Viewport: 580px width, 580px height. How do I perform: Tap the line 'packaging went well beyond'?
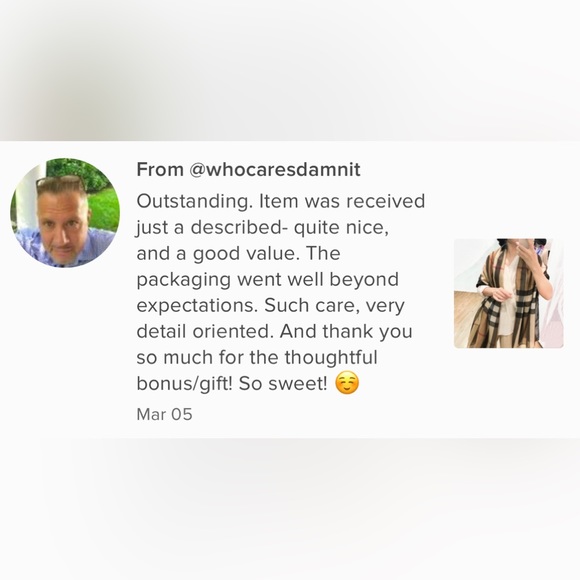pyautogui.click(x=268, y=280)
